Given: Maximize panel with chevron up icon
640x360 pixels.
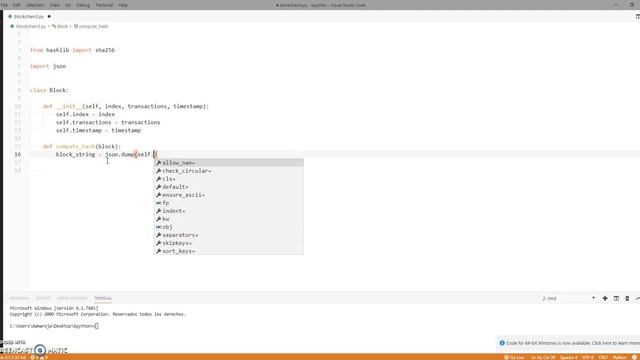Looking at the screenshot, I should (x=637, y=298).
